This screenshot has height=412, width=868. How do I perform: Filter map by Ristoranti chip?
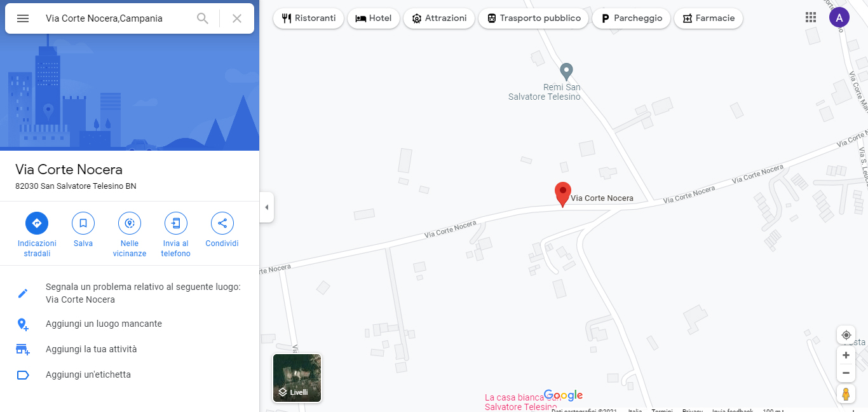(309, 18)
